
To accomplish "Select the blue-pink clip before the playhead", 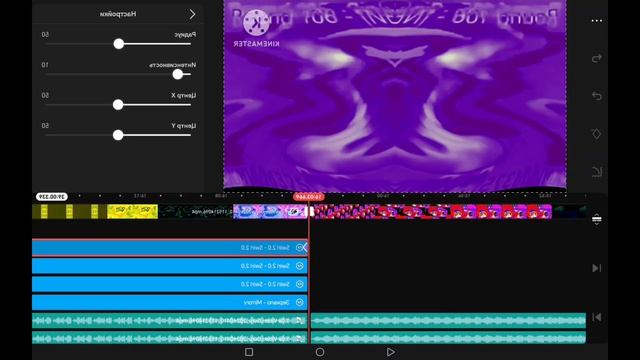I will tap(270, 211).
